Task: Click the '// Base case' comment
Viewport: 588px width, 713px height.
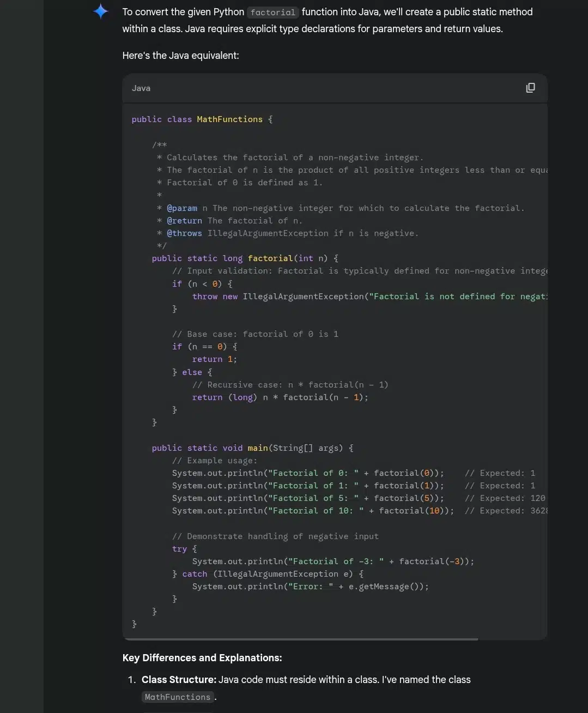Action: [x=255, y=334]
